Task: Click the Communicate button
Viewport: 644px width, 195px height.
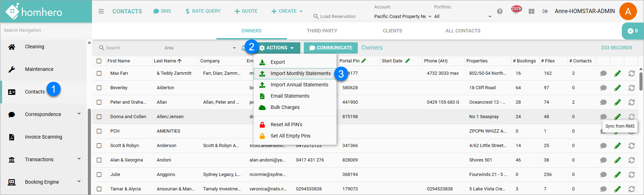Action: (331, 48)
